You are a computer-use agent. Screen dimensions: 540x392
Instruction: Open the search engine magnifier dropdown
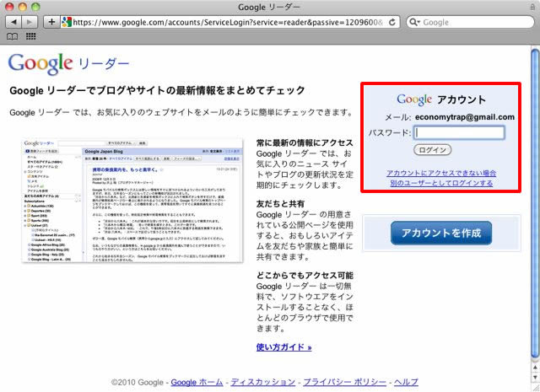click(414, 23)
